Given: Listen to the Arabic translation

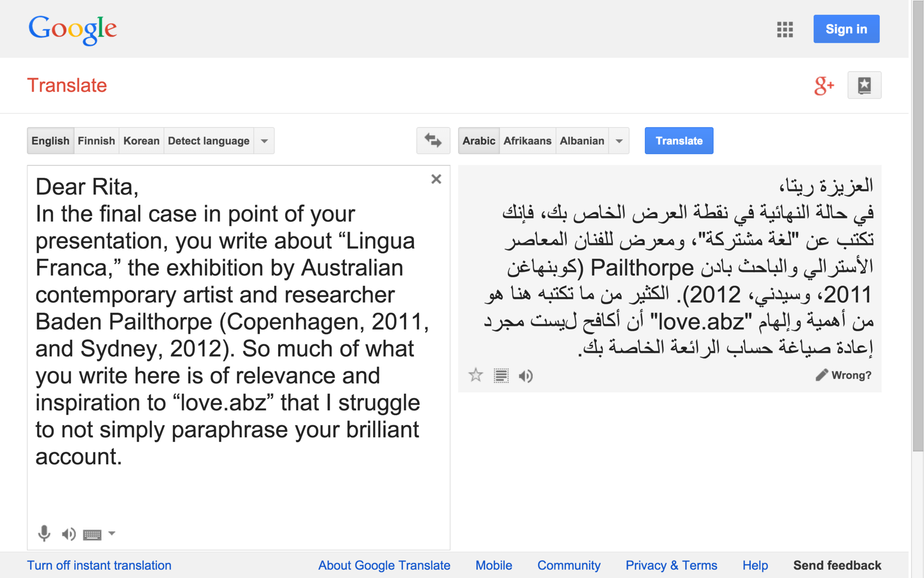Looking at the screenshot, I should [526, 376].
